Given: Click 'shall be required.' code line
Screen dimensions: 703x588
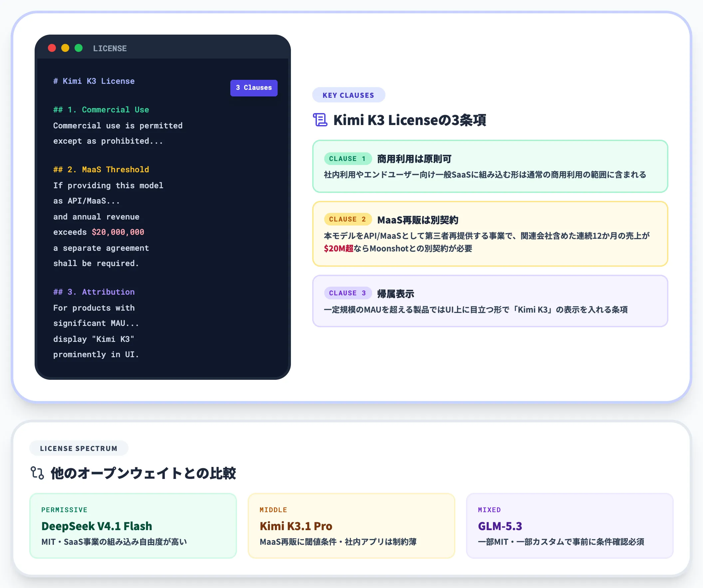Looking at the screenshot, I should pos(96,263).
